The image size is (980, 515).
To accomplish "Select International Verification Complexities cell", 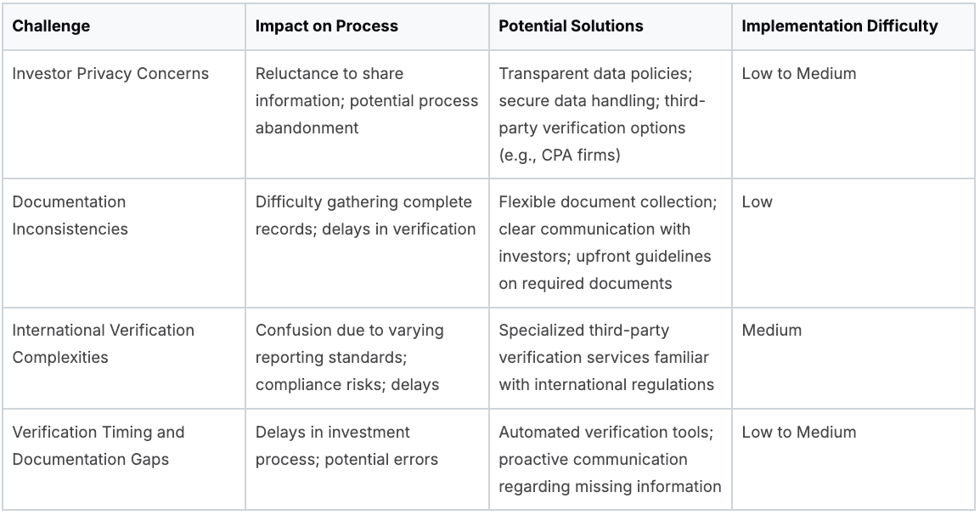I will pyautogui.click(x=124, y=358).
